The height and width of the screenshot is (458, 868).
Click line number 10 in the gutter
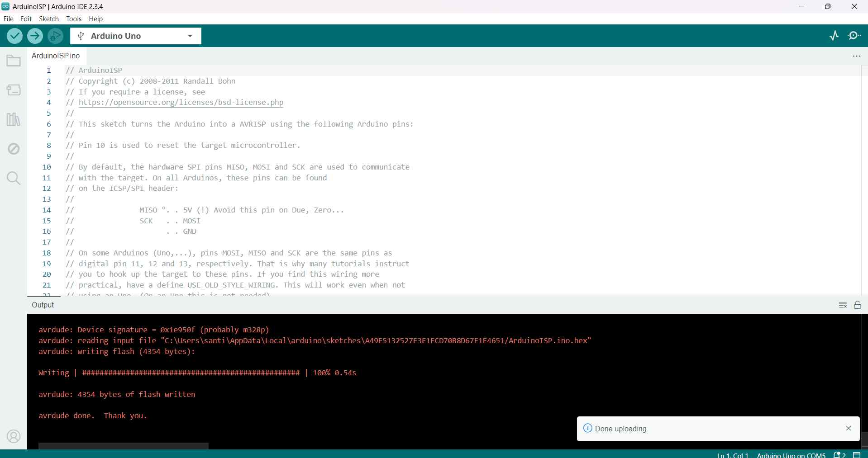pos(47,167)
